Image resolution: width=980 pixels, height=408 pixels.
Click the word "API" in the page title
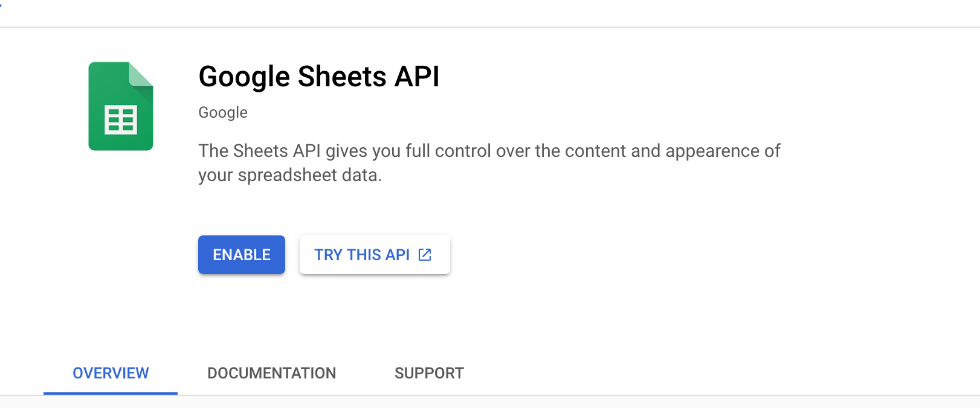(417, 77)
